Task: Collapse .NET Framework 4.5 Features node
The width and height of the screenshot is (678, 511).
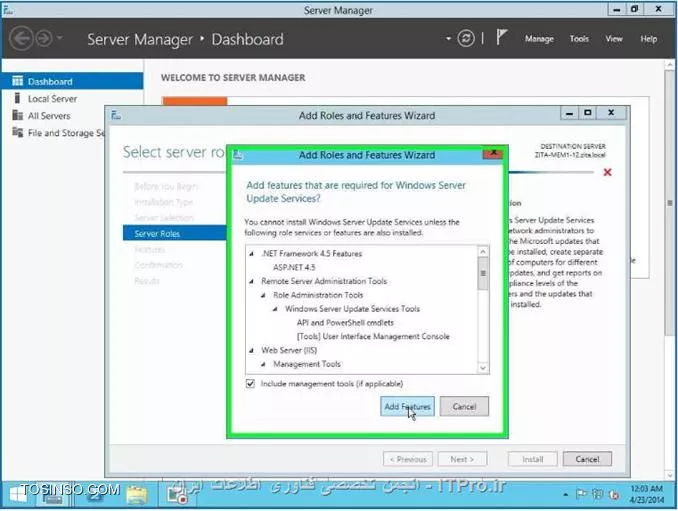Action: 252,254
